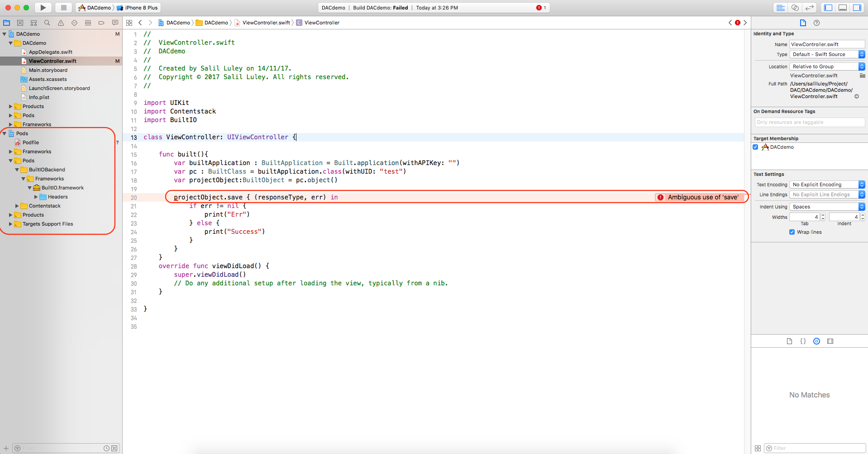
Task: Jump to the previous issue arrow
Action: pyautogui.click(x=730, y=23)
